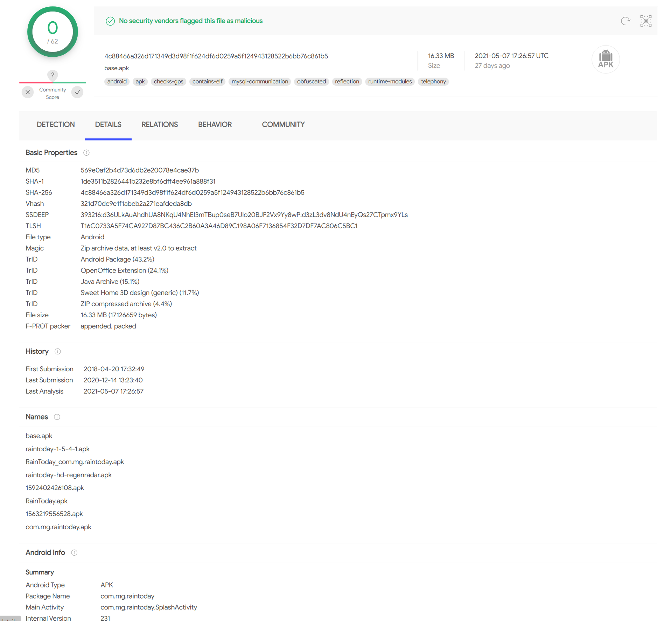This screenshot has width=672, height=621.
Task: Click the name RainToday.apk
Action: (x=47, y=501)
